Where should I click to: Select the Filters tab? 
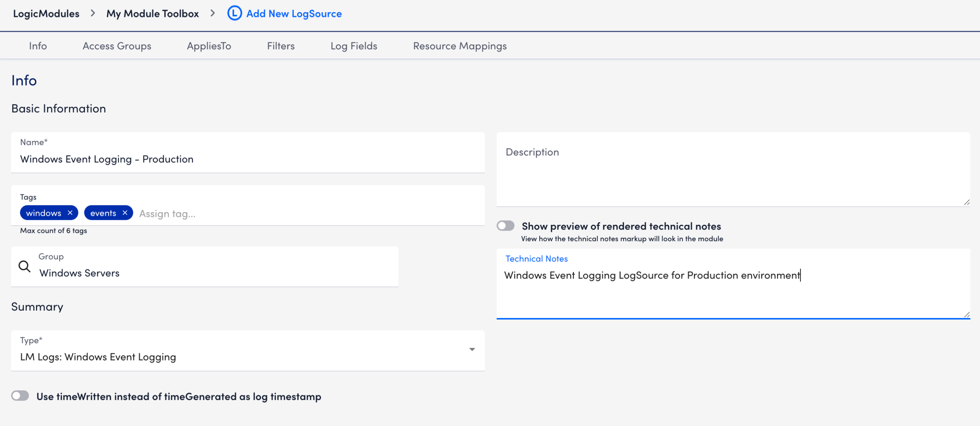(281, 46)
